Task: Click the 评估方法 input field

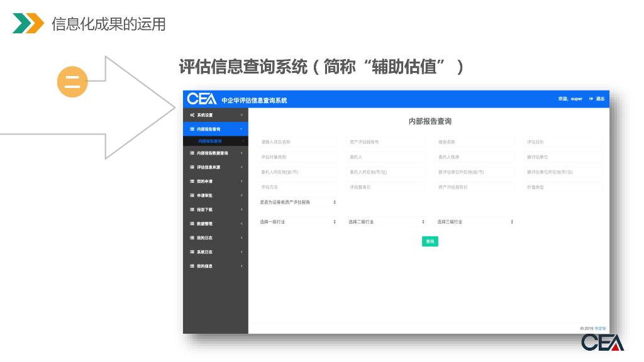Action: point(297,187)
